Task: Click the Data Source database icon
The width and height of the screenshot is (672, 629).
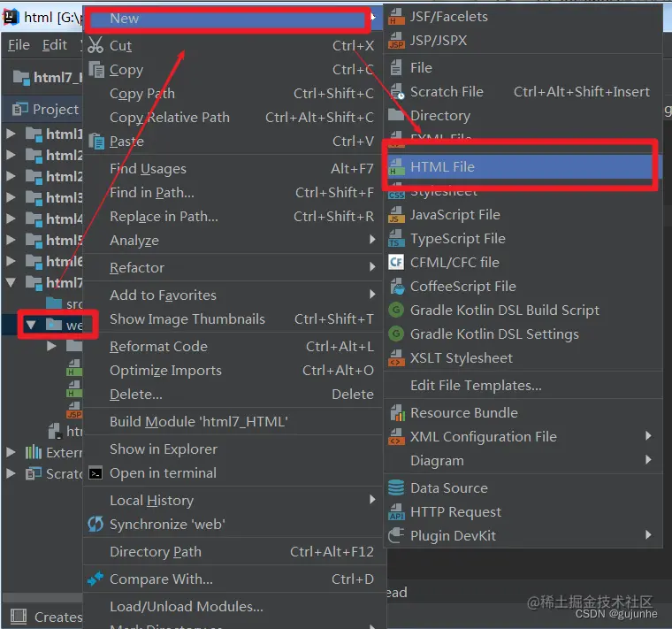Action: tap(396, 488)
